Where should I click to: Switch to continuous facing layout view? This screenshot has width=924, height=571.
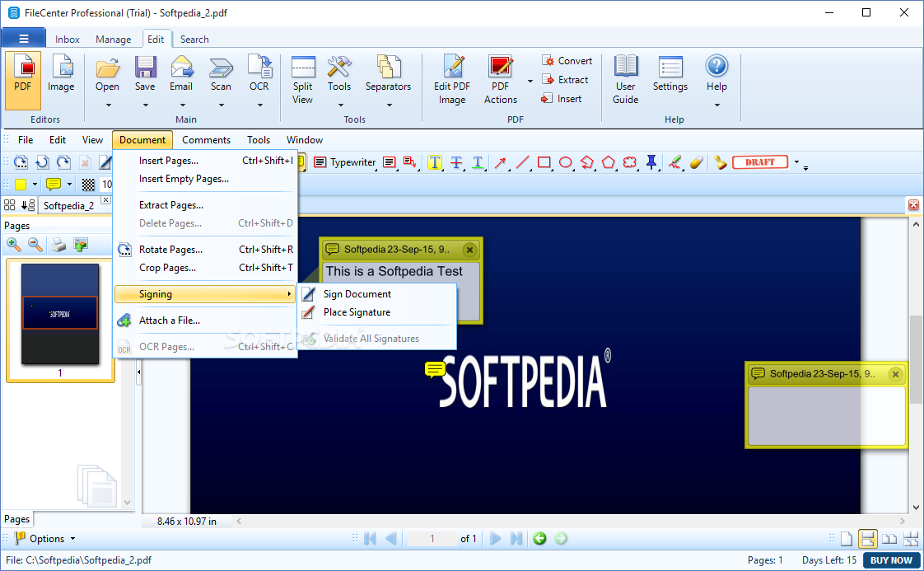[x=911, y=539]
